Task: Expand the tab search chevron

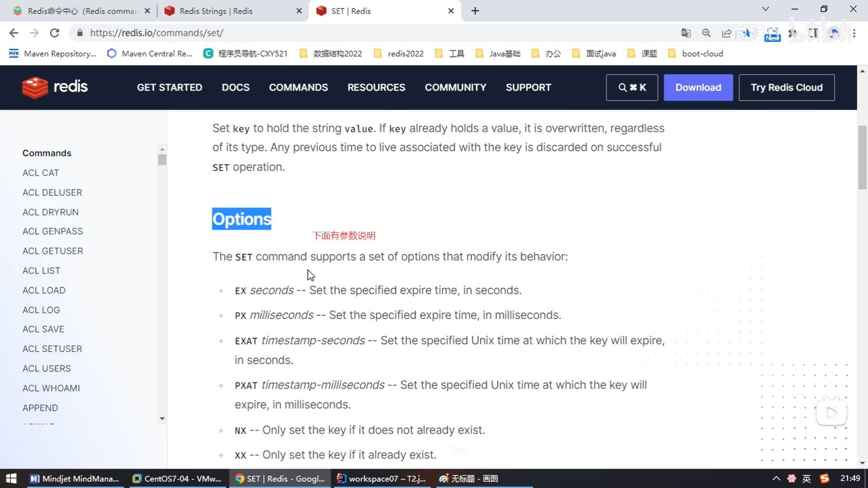Action: (x=765, y=9)
